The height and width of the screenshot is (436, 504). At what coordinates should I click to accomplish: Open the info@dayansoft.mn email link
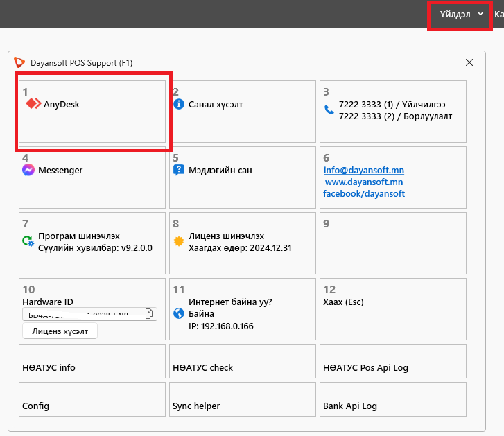[364, 170]
